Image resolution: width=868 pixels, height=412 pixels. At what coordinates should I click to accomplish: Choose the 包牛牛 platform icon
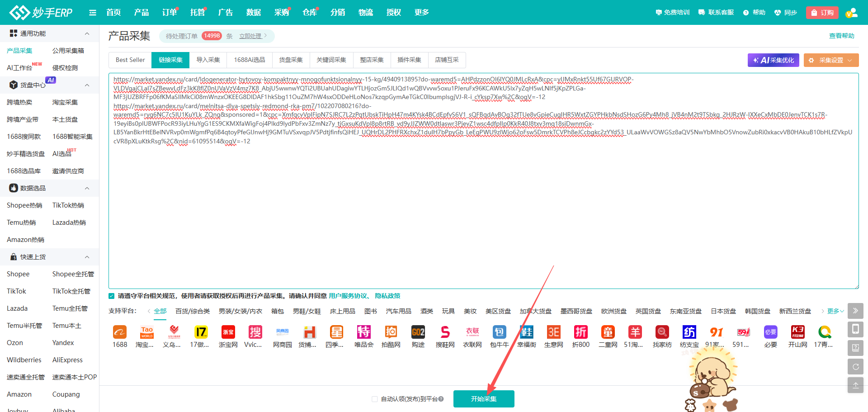(x=500, y=332)
